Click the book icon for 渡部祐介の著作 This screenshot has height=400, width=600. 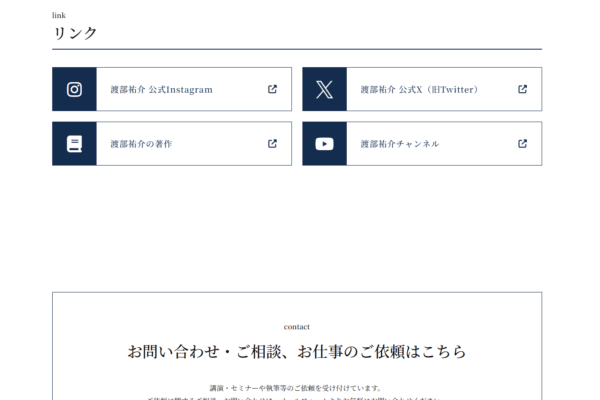tap(74, 144)
